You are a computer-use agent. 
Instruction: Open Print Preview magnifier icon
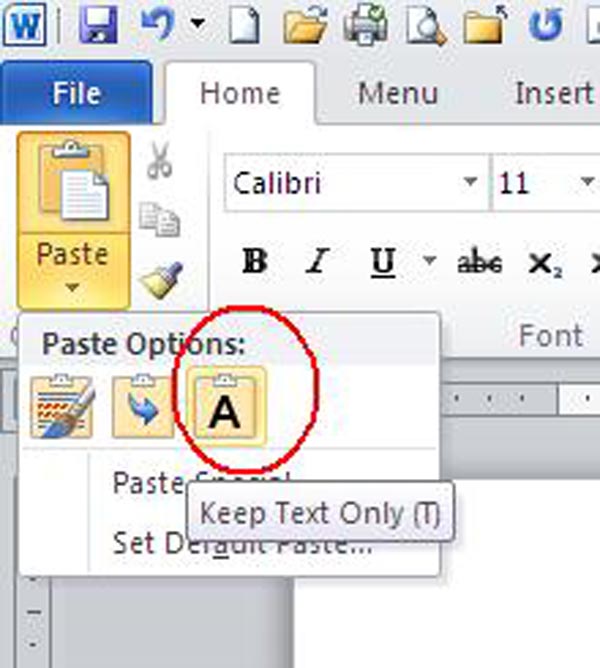(426, 27)
